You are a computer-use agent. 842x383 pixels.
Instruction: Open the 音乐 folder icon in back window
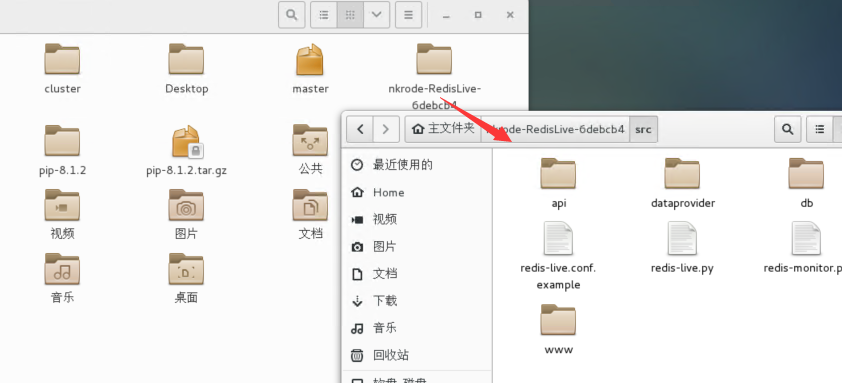click(x=62, y=269)
